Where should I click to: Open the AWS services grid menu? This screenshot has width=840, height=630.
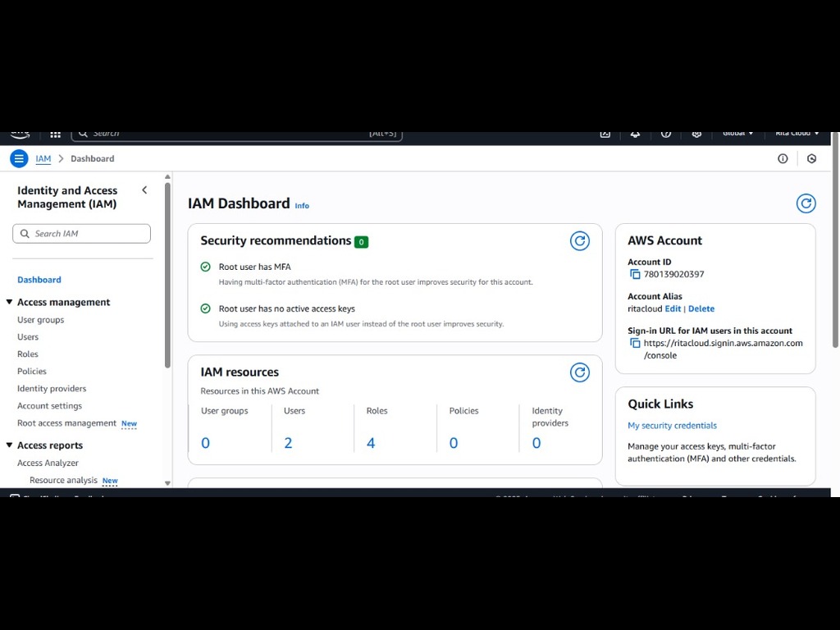55,135
